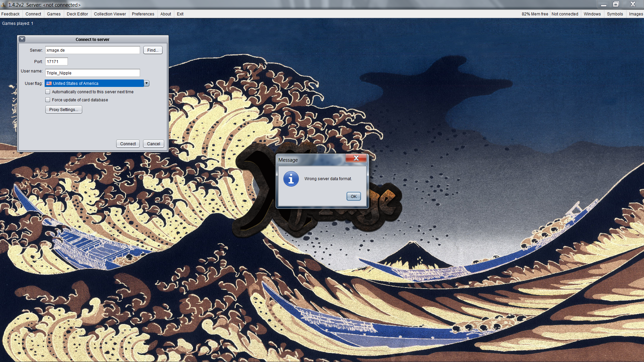The image size is (644, 362).
Task: Click the Not connected status label
Action: pyautogui.click(x=565, y=14)
